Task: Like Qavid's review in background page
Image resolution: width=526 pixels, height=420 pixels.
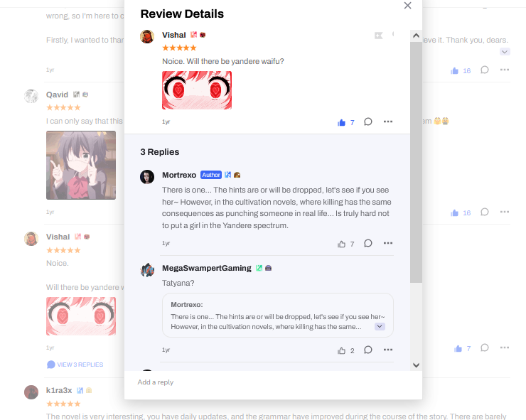Action: [x=454, y=213]
